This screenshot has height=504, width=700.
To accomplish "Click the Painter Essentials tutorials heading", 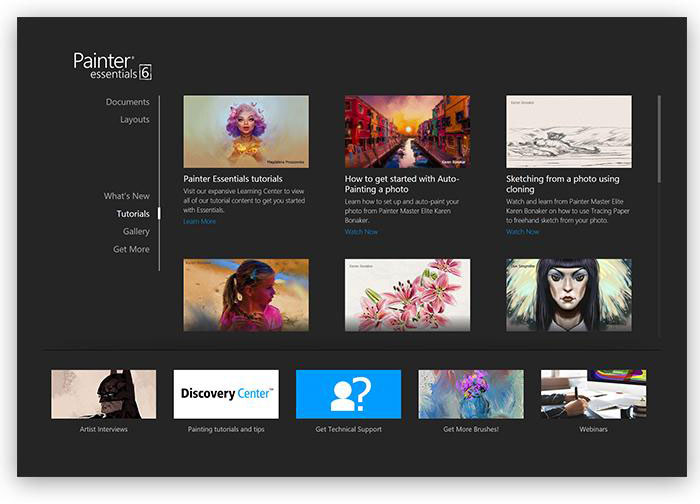I will coord(233,179).
